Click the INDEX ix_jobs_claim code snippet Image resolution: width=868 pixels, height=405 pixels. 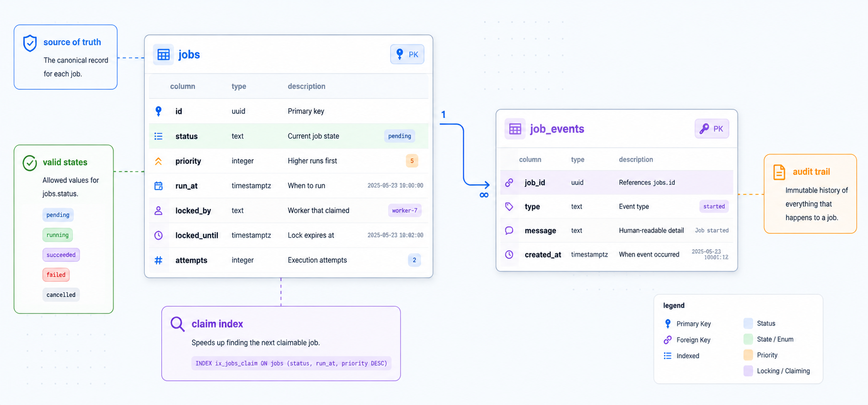[291, 363]
